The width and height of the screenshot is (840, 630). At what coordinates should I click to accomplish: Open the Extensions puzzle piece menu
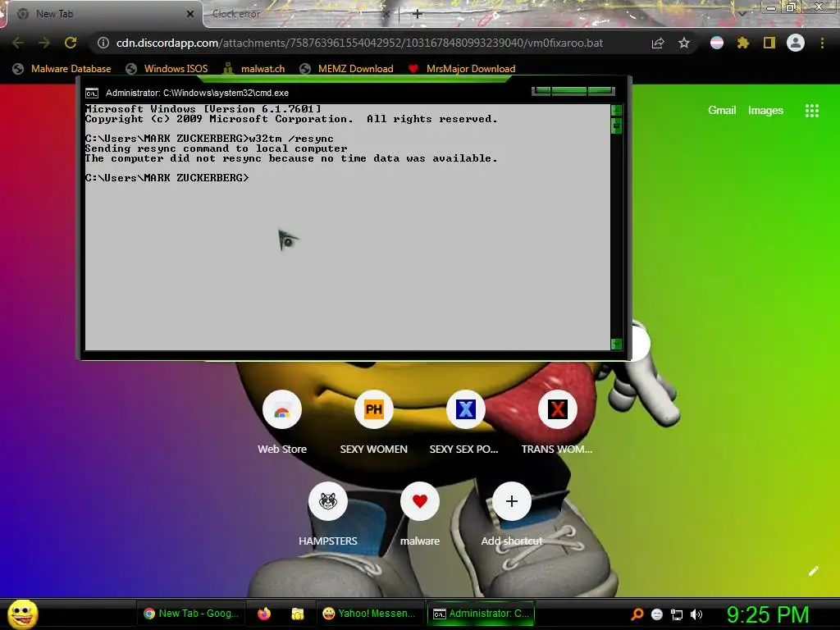pos(743,43)
